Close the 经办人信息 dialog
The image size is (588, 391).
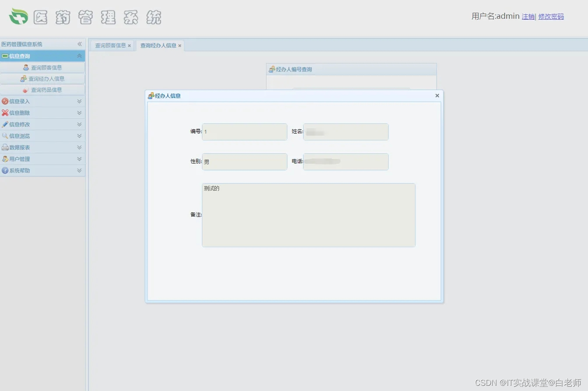437,95
